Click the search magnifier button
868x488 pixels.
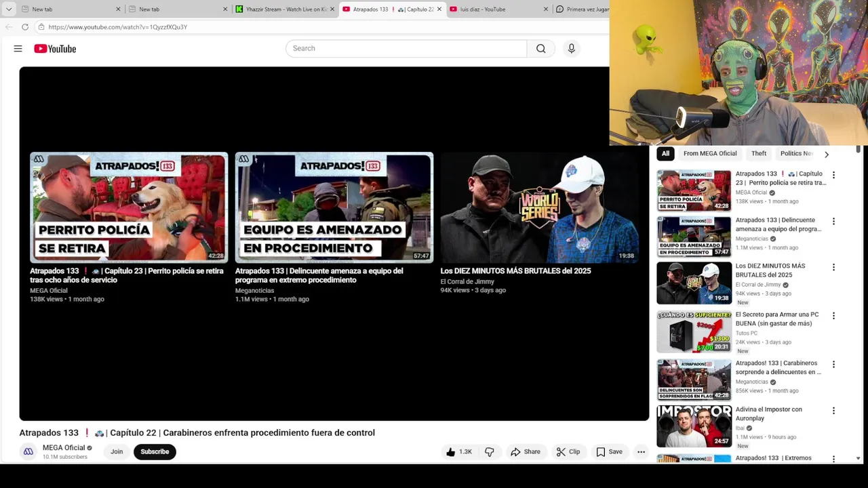click(x=540, y=48)
